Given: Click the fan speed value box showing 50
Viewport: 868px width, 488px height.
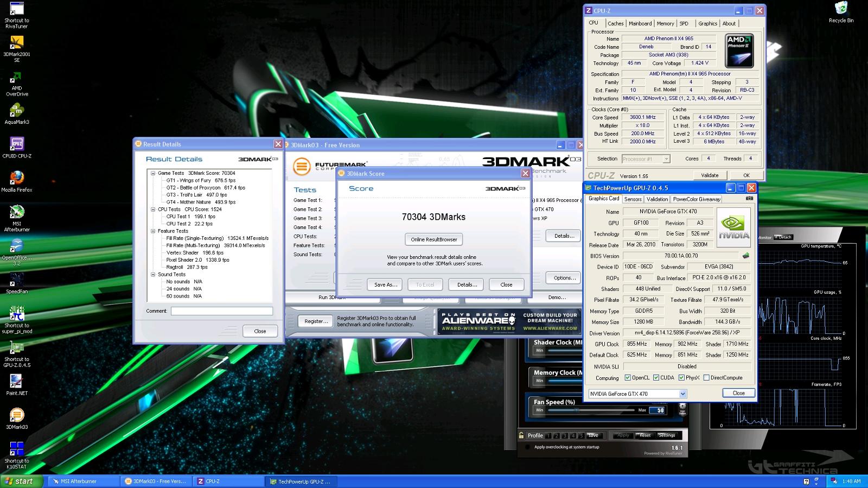Looking at the screenshot, I should coord(658,410).
